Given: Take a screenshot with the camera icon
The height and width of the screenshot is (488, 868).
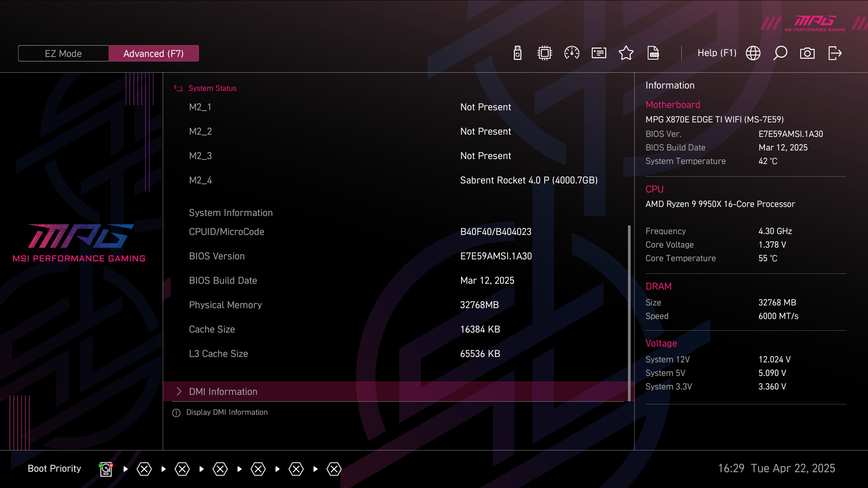Looking at the screenshot, I should 807,53.
